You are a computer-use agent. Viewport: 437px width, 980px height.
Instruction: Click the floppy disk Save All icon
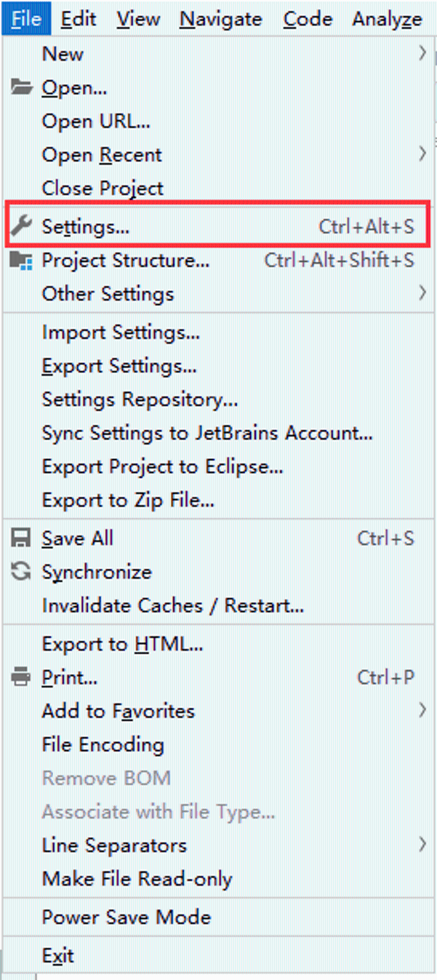click(21, 538)
